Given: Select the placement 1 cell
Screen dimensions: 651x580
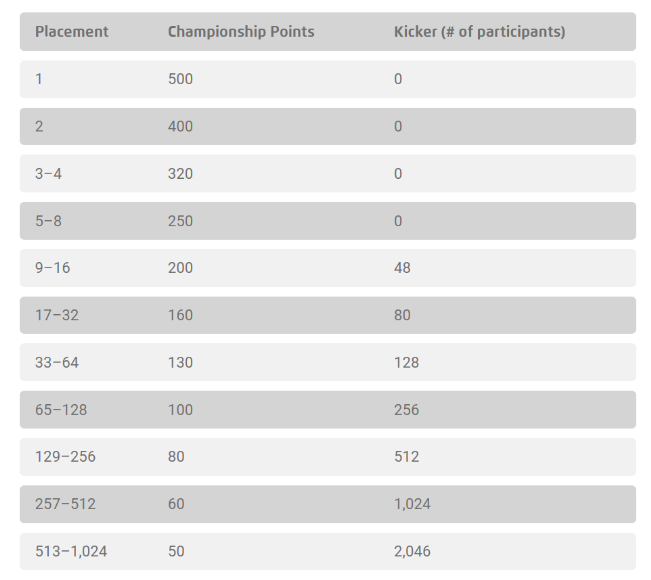Looking at the screenshot, I should click(39, 79).
